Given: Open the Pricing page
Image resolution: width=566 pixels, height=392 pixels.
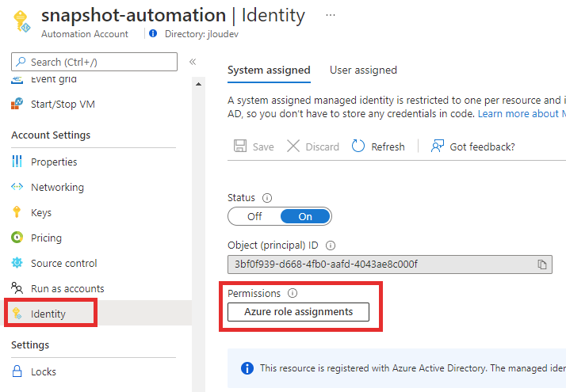Looking at the screenshot, I should 46,238.
